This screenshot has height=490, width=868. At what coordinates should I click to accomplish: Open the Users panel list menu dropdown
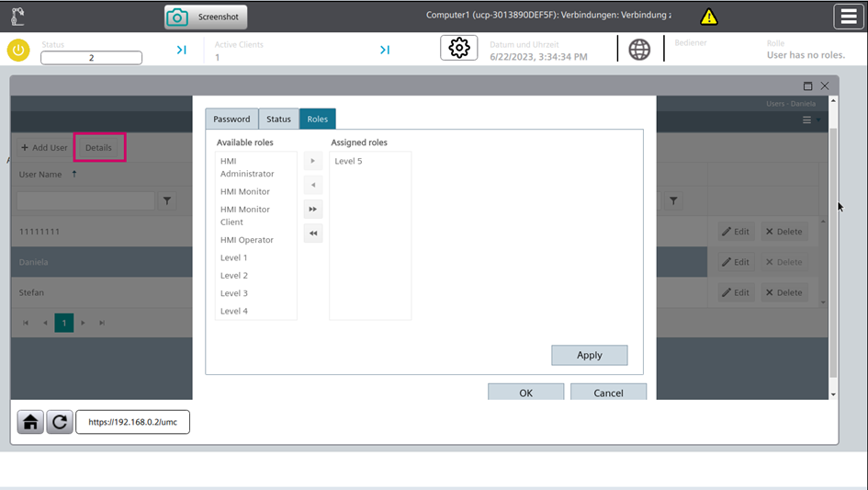pos(811,120)
